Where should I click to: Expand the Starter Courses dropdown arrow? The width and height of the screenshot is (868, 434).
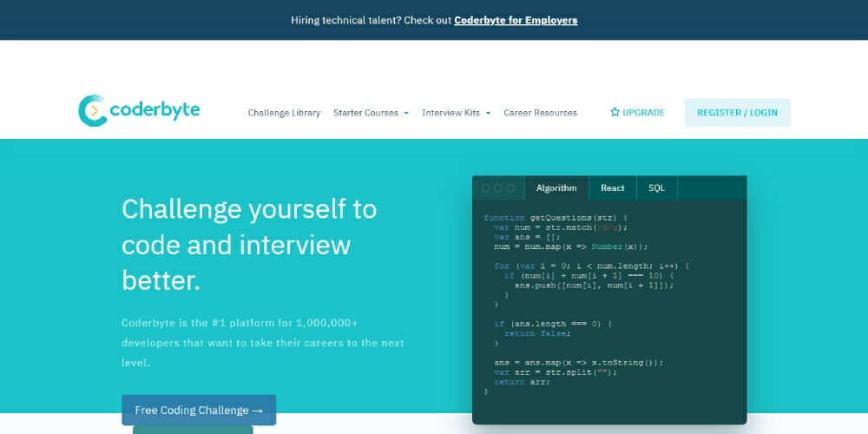pyautogui.click(x=405, y=113)
